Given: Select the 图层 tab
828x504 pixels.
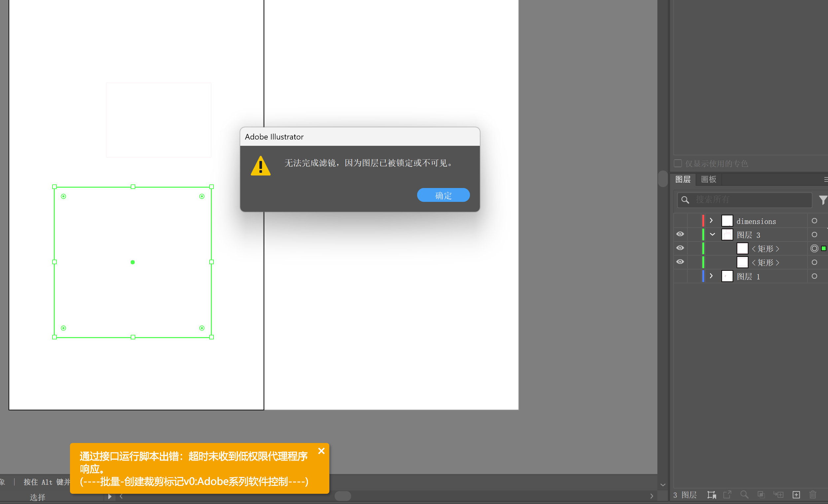Looking at the screenshot, I should coord(682,179).
